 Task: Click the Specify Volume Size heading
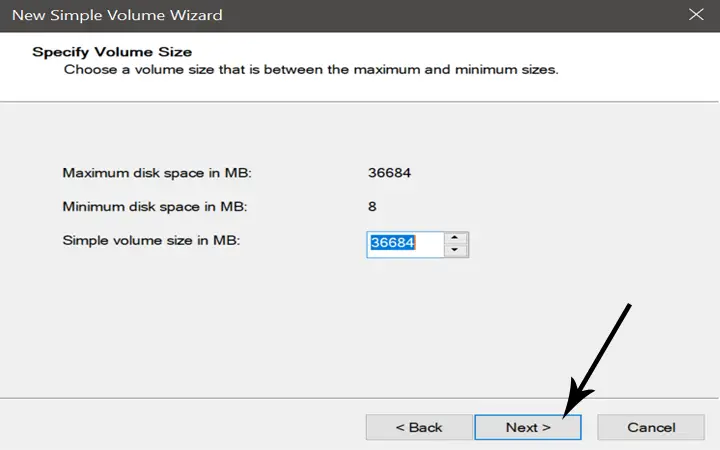click(112, 52)
